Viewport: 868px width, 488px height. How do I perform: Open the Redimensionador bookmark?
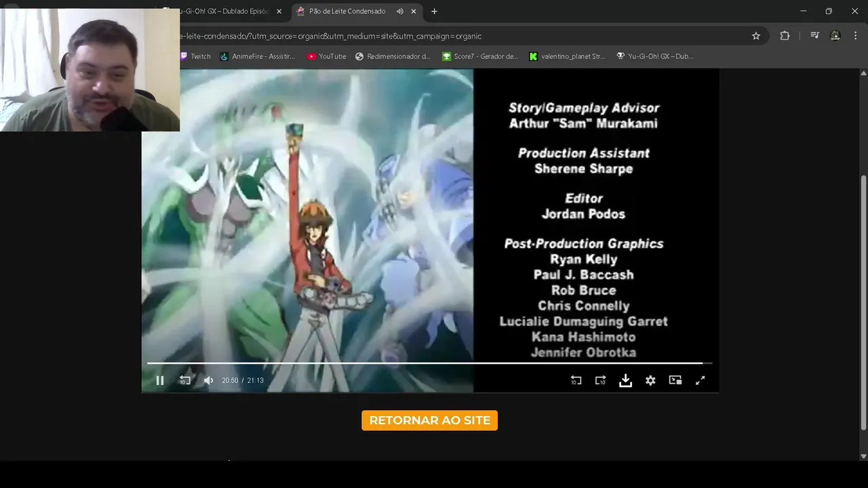(x=393, y=56)
